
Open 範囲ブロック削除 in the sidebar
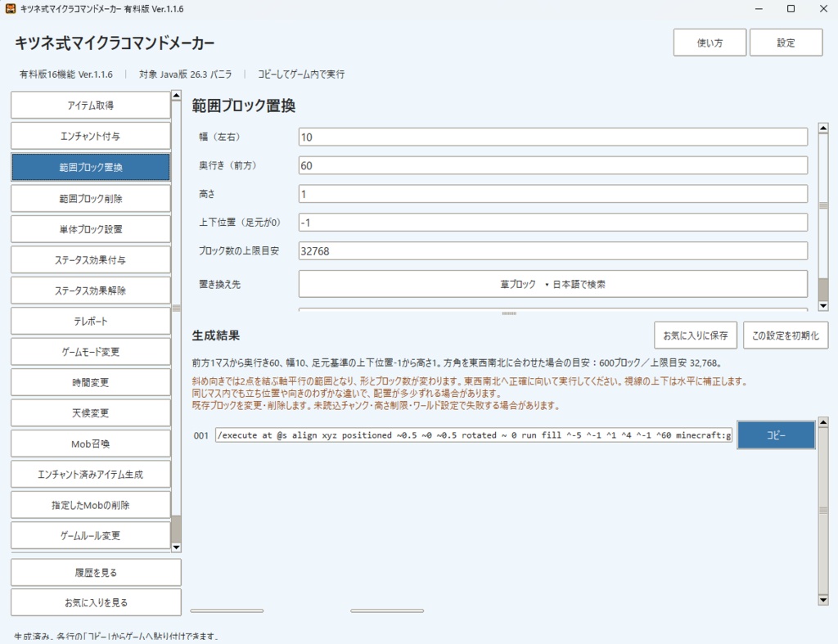pos(90,198)
